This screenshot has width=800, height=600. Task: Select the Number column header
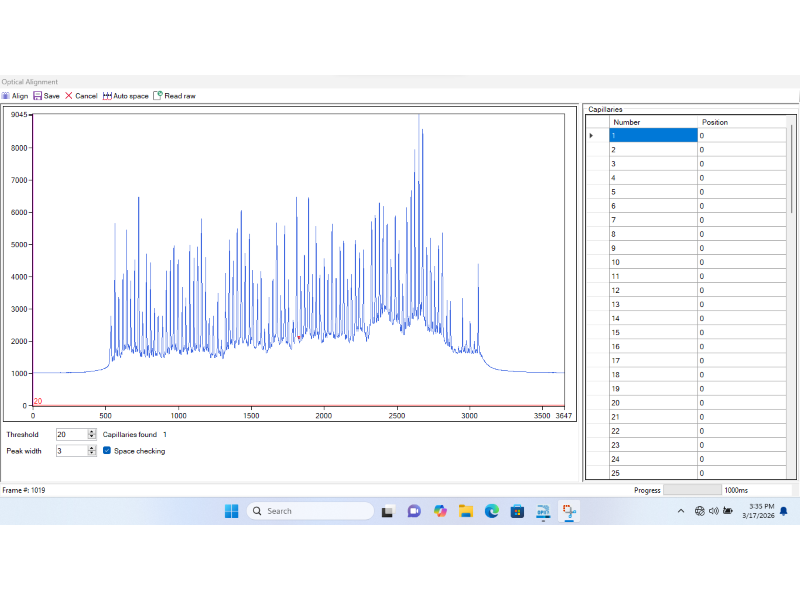pyautogui.click(x=653, y=122)
